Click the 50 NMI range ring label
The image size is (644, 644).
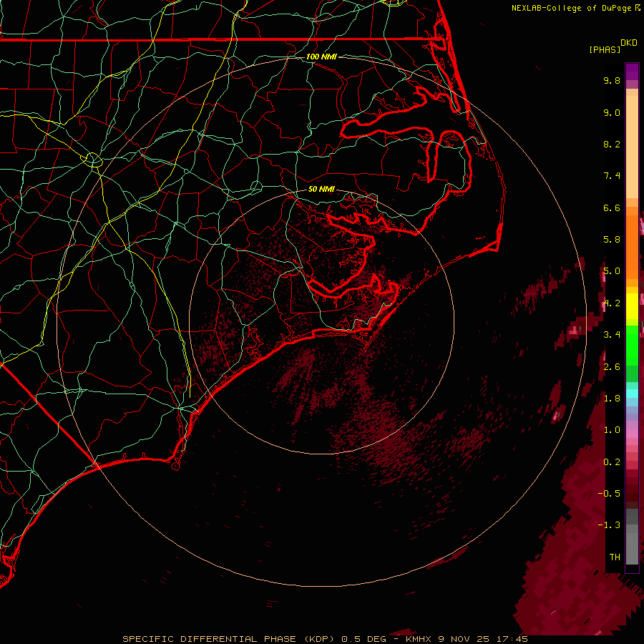click(x=321, y=189)
